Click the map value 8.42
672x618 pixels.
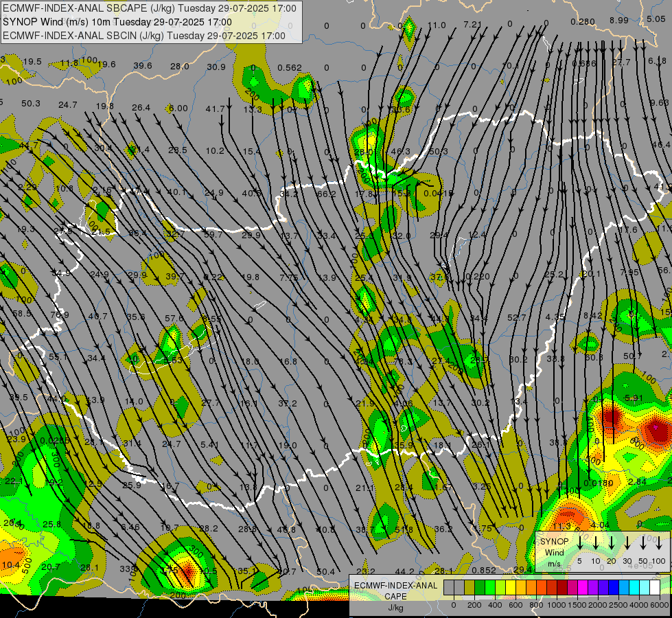click(592, 316)
